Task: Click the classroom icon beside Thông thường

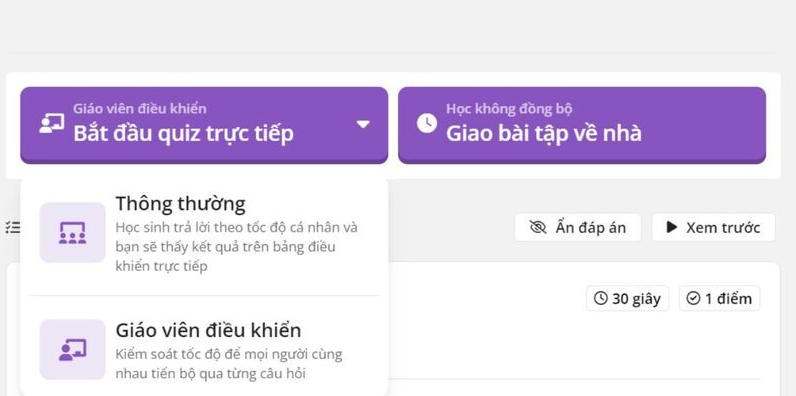Action: point(73,233)
